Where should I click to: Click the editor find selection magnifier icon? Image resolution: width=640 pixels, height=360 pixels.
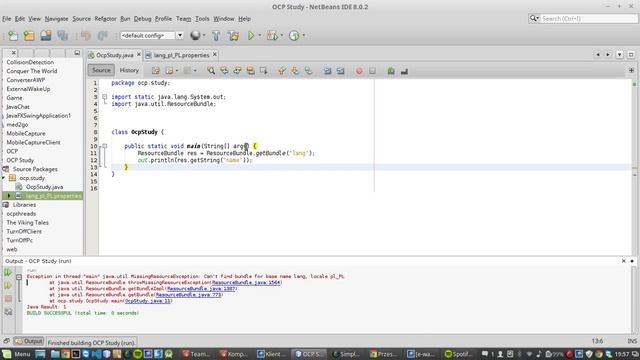[x=211, y=71]
